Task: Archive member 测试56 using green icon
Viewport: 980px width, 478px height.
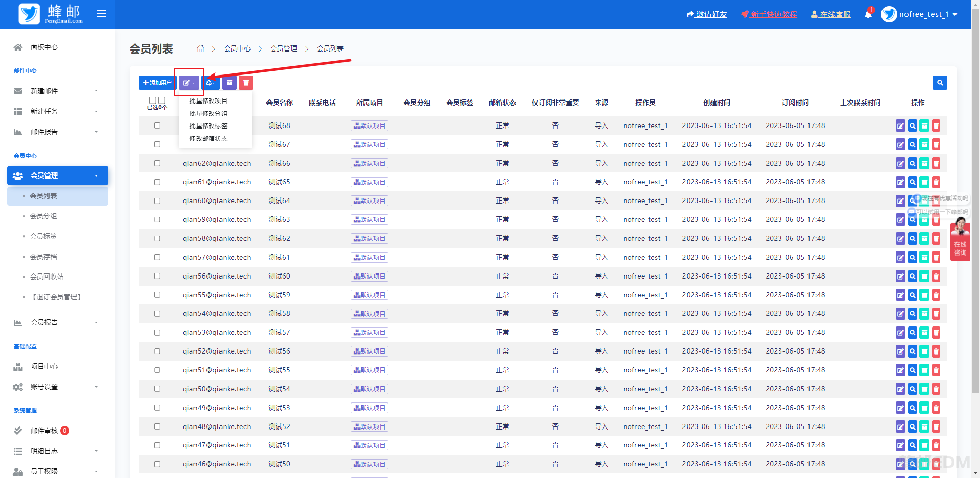Action: point(924,351)
